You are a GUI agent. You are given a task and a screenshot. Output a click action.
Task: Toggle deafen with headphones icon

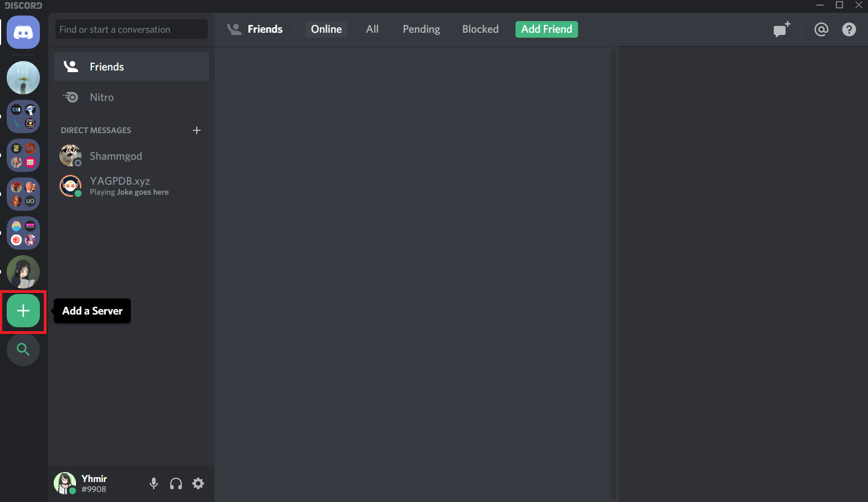point(176,484)
